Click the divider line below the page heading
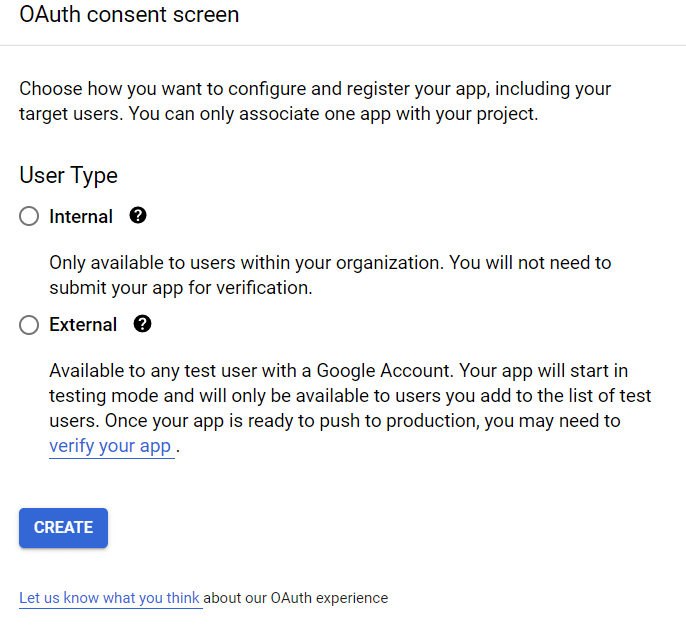The width and height of the screenshot is (686, 635). pos(343,45)
